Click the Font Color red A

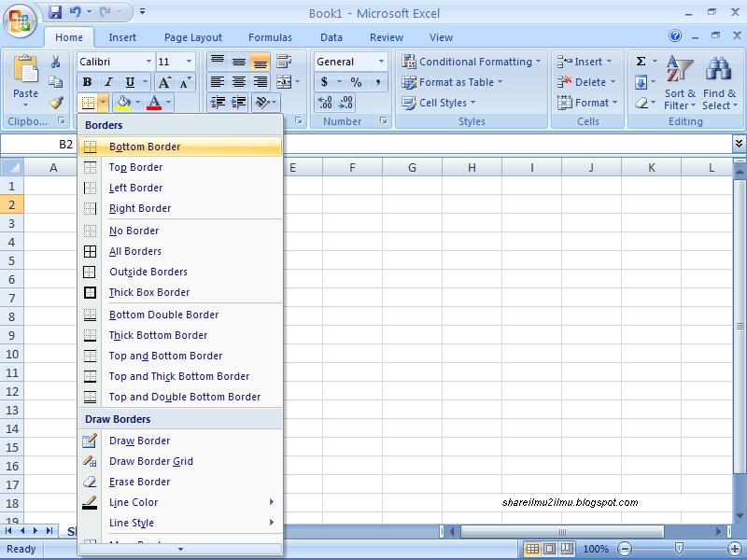click(154, 103)
